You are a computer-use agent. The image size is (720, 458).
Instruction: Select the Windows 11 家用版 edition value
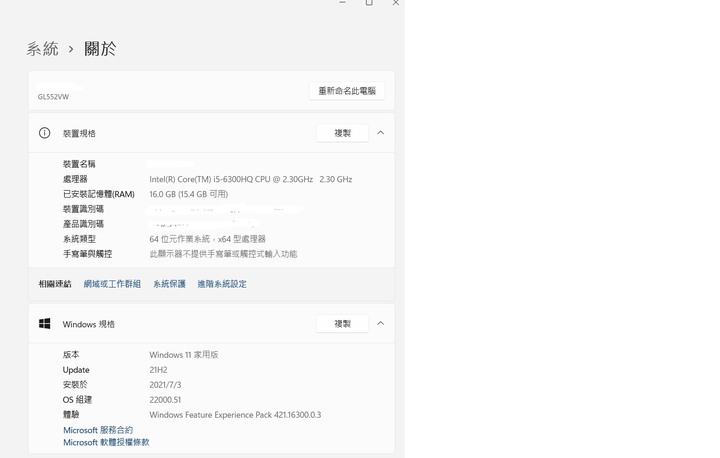click(184, 355)
